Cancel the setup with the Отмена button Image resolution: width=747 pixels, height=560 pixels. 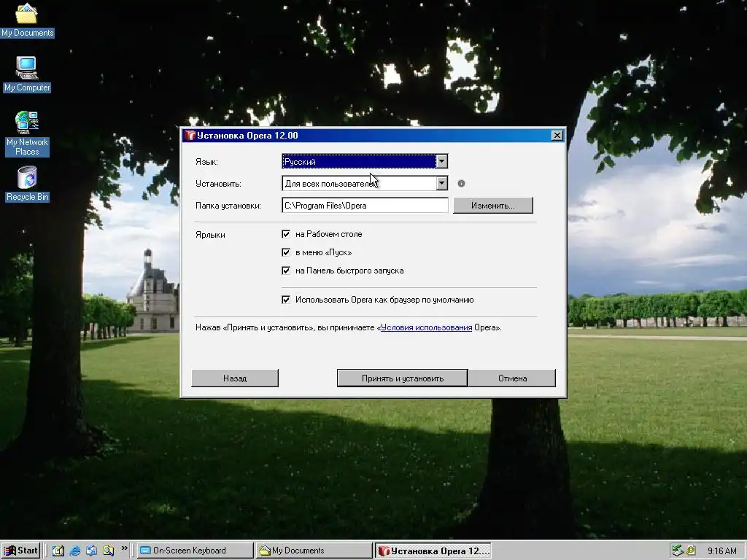[x=512, y=378]
